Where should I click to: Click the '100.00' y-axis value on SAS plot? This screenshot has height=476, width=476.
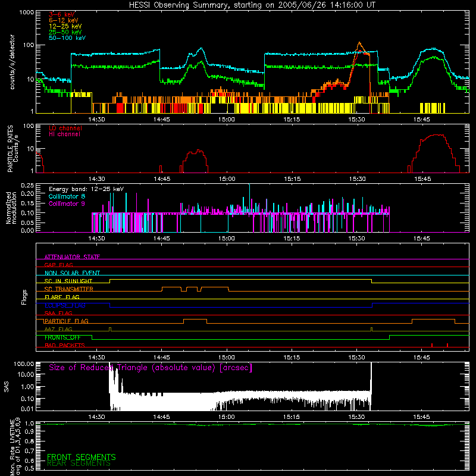(24, 364)
